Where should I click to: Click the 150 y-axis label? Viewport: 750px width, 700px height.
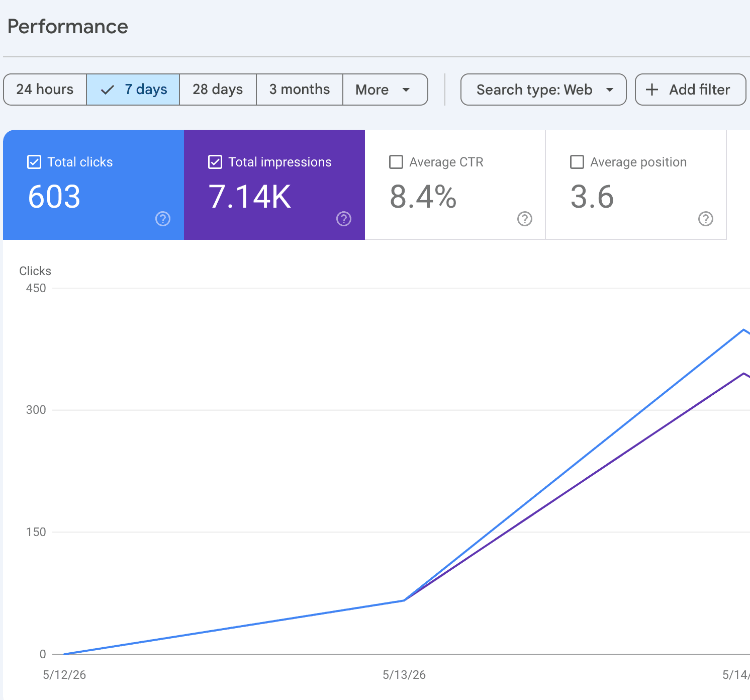point(36,532)
